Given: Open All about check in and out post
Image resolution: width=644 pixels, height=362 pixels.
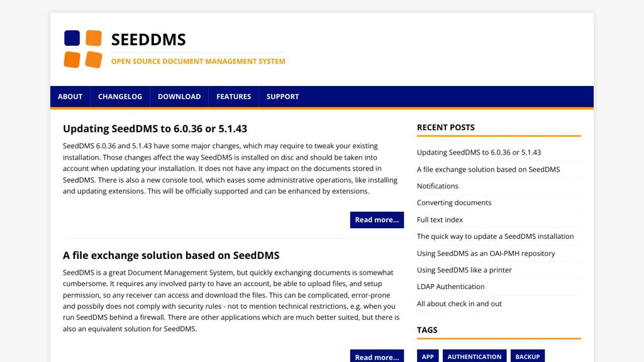Looking at the screenshot, I should (x=459, y=304).
